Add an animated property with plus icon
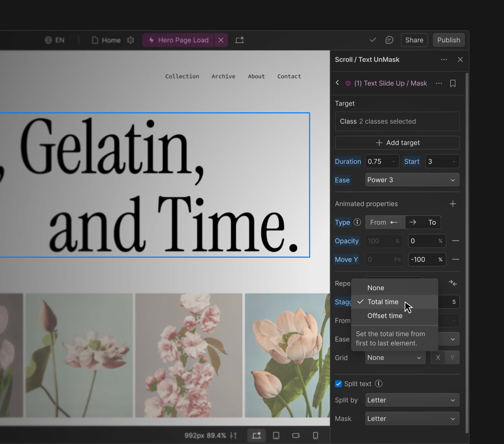 453,204
